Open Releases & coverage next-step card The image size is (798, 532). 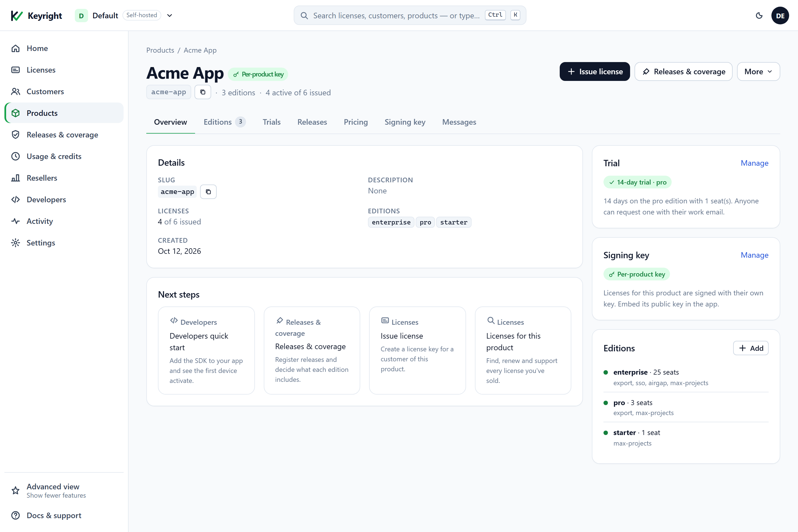(312, 351)
